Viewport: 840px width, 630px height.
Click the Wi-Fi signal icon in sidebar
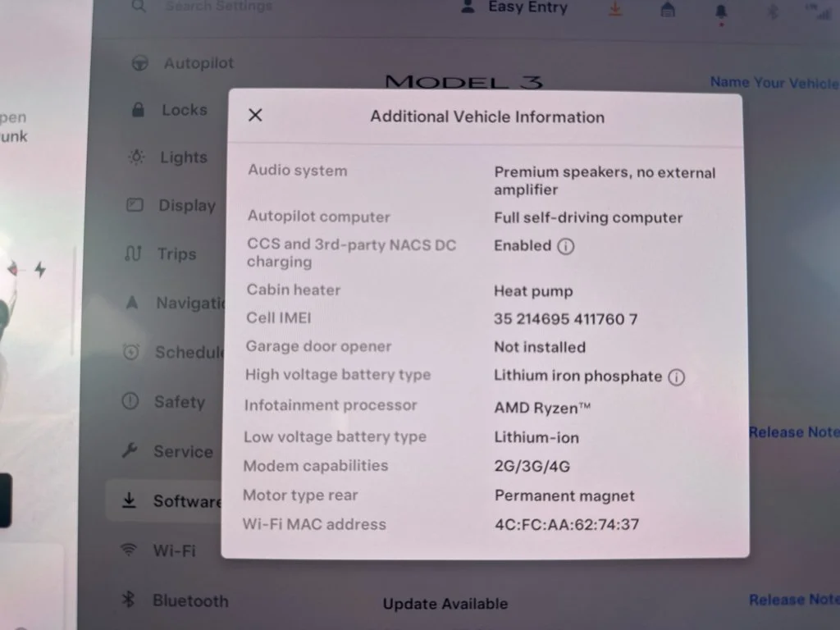[129, 550]
